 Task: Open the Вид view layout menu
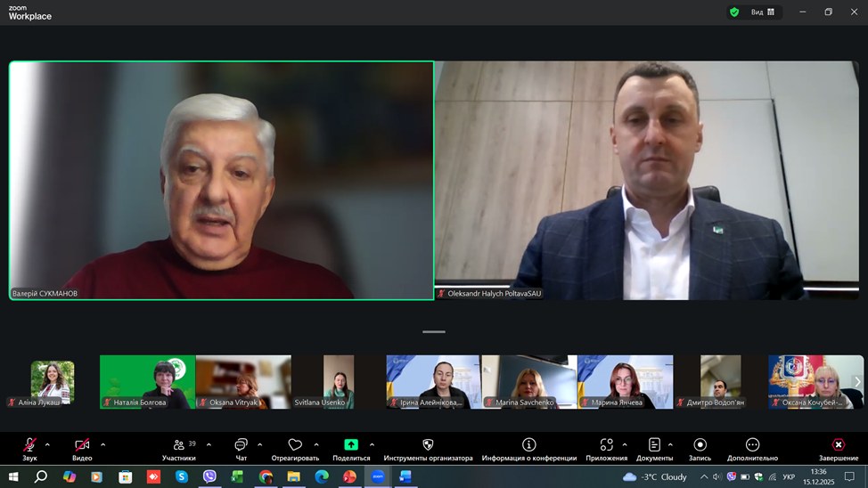click(x=763, y=12)
